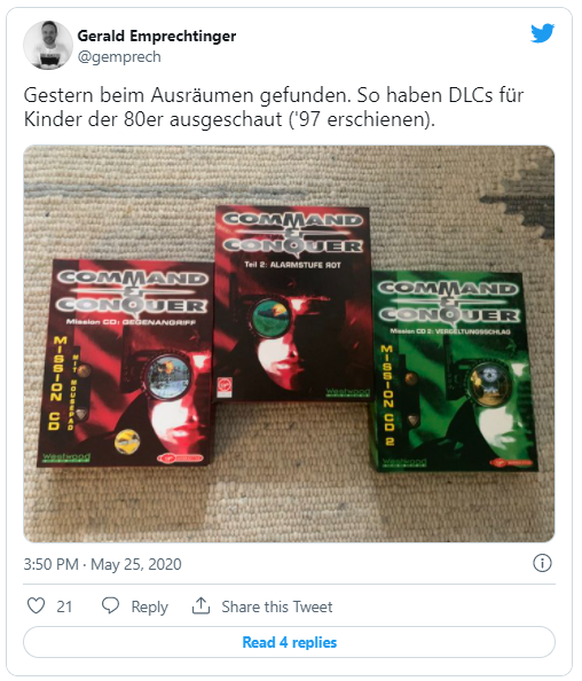
Task: Click the Twitter bird logo
Action: click(x=542, y=33)
